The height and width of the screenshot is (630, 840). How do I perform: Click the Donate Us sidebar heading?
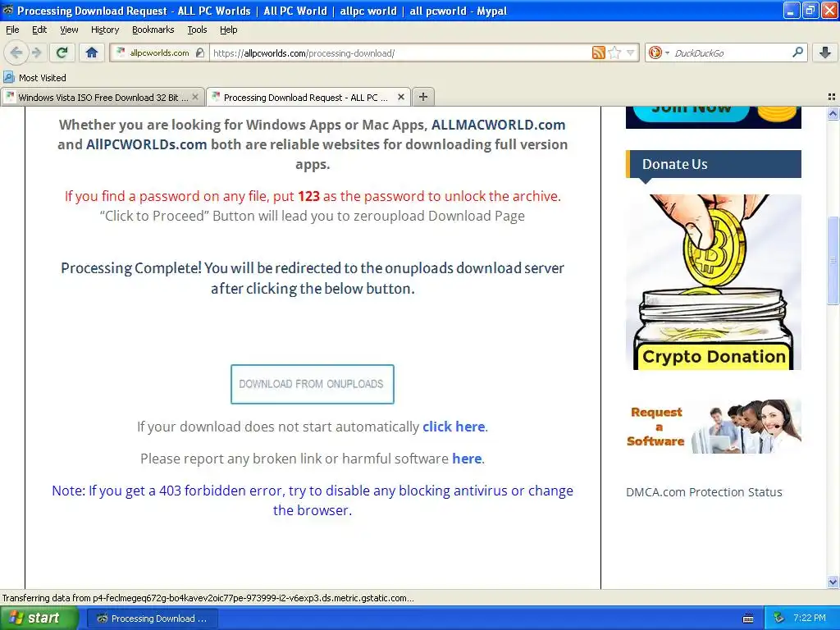pos(714,164)
